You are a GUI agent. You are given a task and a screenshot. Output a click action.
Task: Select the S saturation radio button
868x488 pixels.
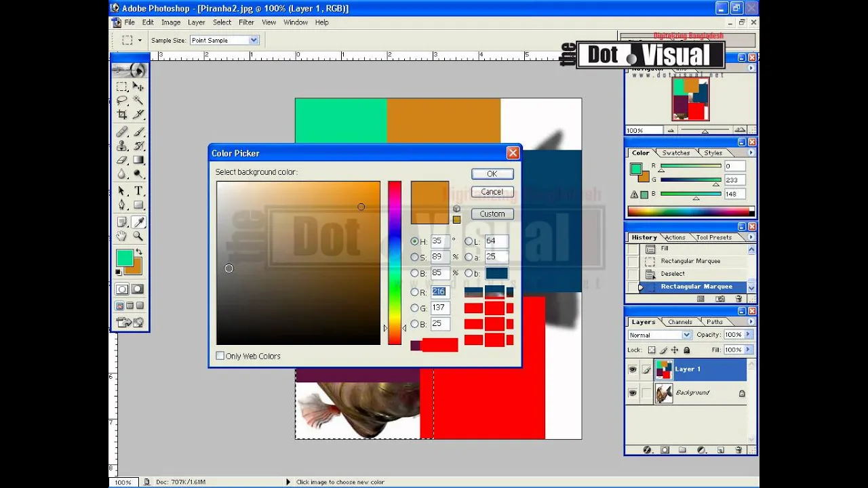(414, 257)
